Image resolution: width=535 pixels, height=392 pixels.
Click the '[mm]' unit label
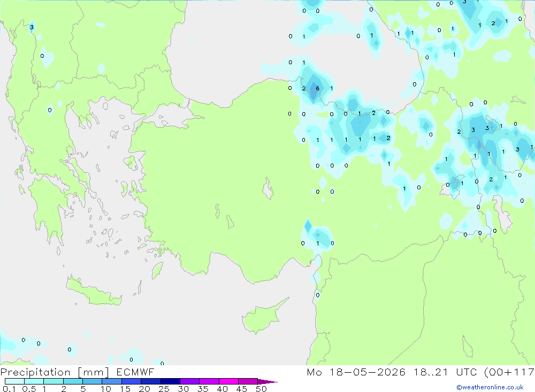(x=94, y=372)
